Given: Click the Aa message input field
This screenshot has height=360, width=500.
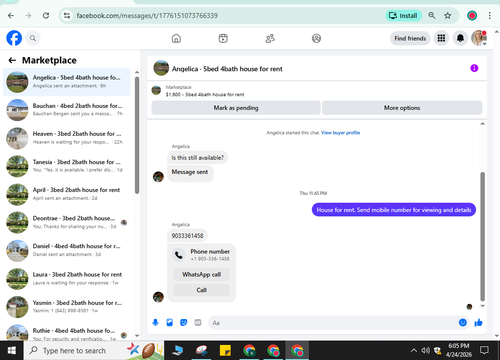Looking at the screenshot, I should 332,323.
